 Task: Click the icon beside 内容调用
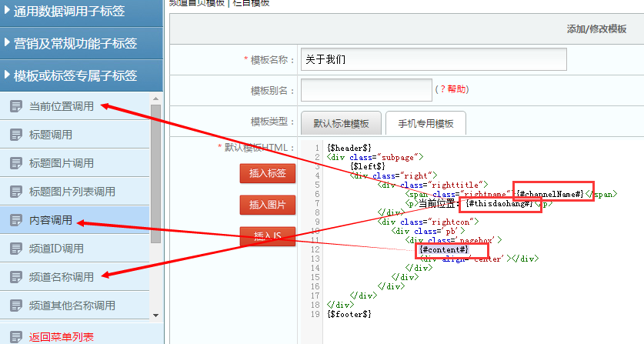[15, 220]
